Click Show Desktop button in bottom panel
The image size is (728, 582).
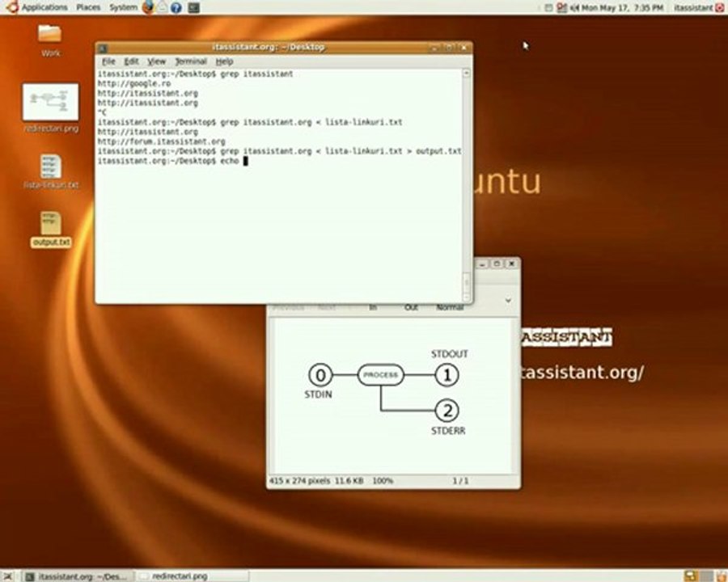9,576
